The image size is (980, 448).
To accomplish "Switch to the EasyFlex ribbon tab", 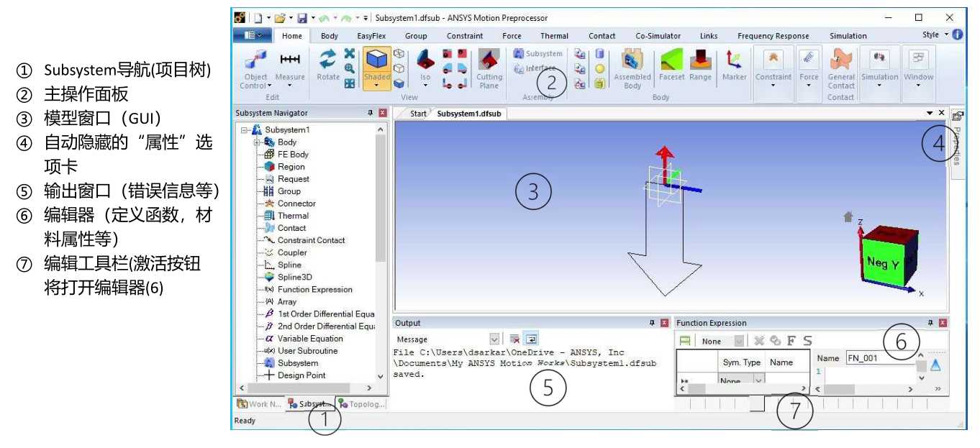I will [x=371, y=36].
